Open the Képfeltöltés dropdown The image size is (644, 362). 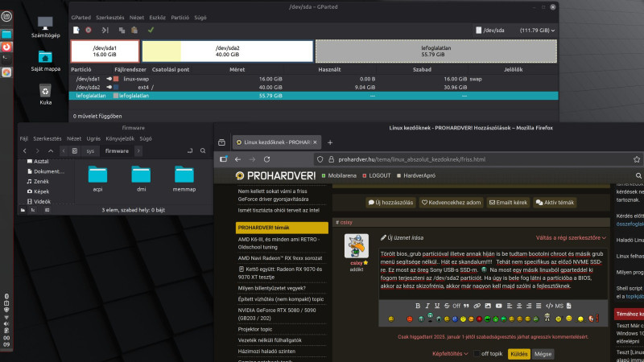tap(450, 354)
